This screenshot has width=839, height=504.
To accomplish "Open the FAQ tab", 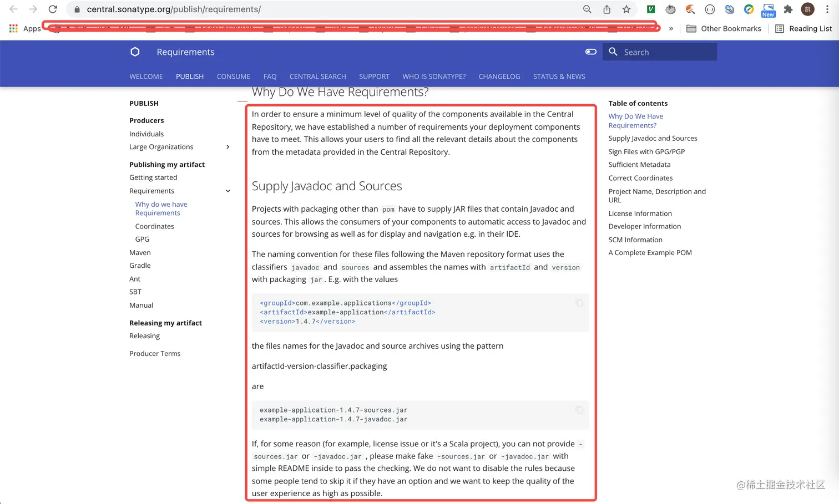I will tap(270, 77).
